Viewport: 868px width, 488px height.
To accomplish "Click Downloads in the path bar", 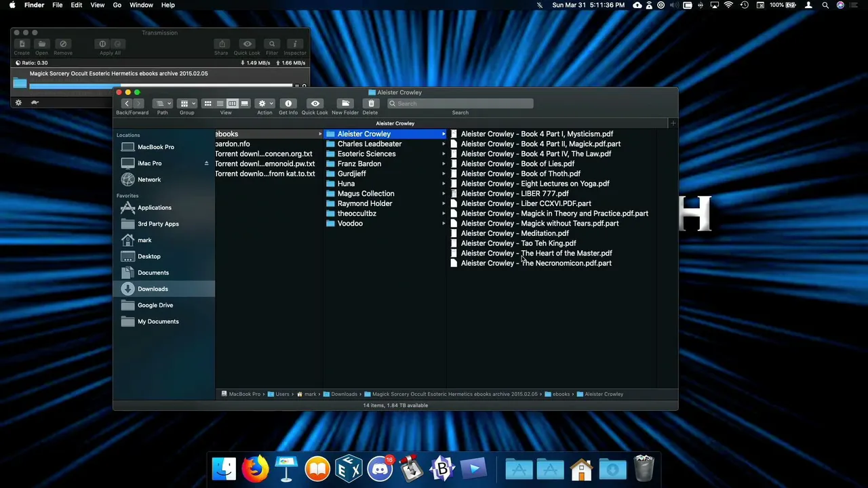I will click(340, 394).
